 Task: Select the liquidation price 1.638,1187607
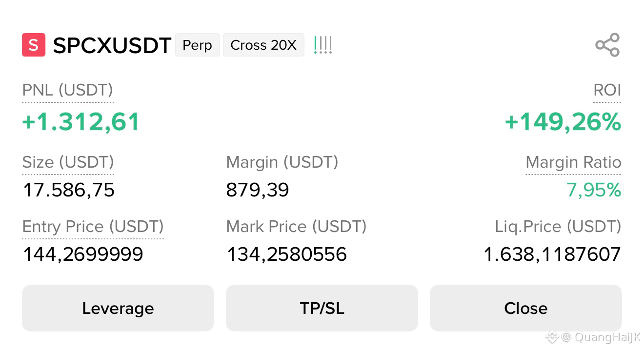552,254
